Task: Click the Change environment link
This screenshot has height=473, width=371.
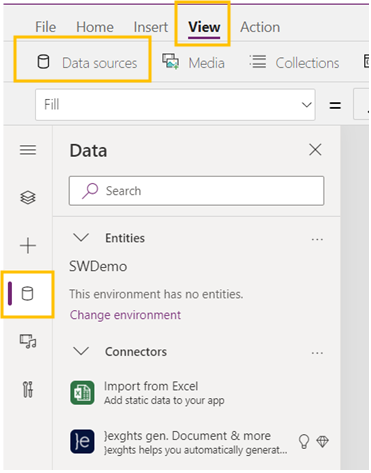Action: (125, 315)
